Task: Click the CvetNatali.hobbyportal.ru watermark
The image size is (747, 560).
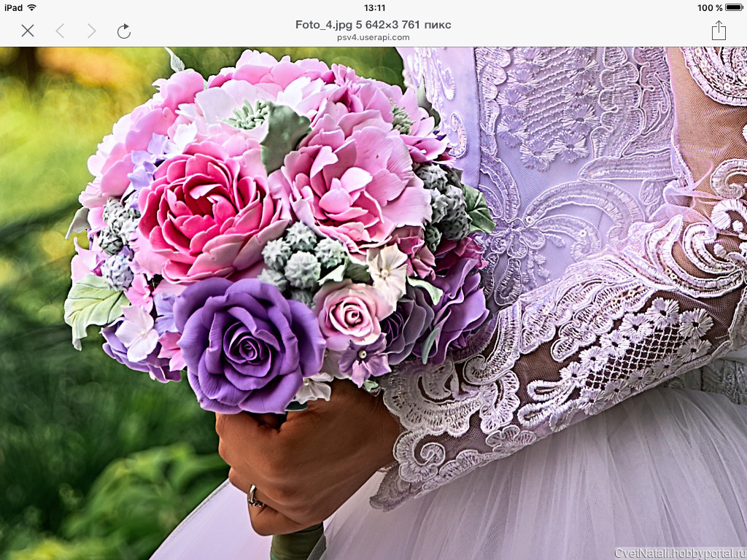Action: (x=680, y=553)
